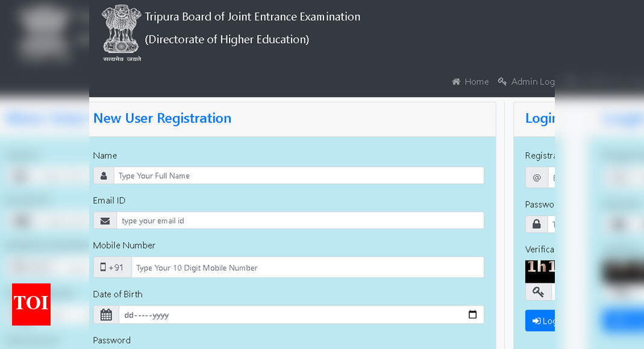The width and height of the screenshot is (644, 349).
Task: Focus the type your email id field
Action: pyautogui.click(x=300, y=221)
